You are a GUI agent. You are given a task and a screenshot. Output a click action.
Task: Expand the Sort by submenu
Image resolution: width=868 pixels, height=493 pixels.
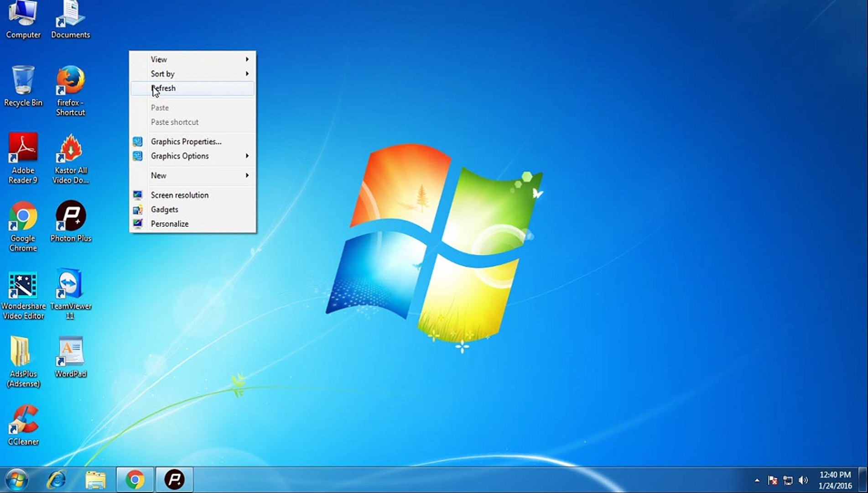tap(192, 74)
